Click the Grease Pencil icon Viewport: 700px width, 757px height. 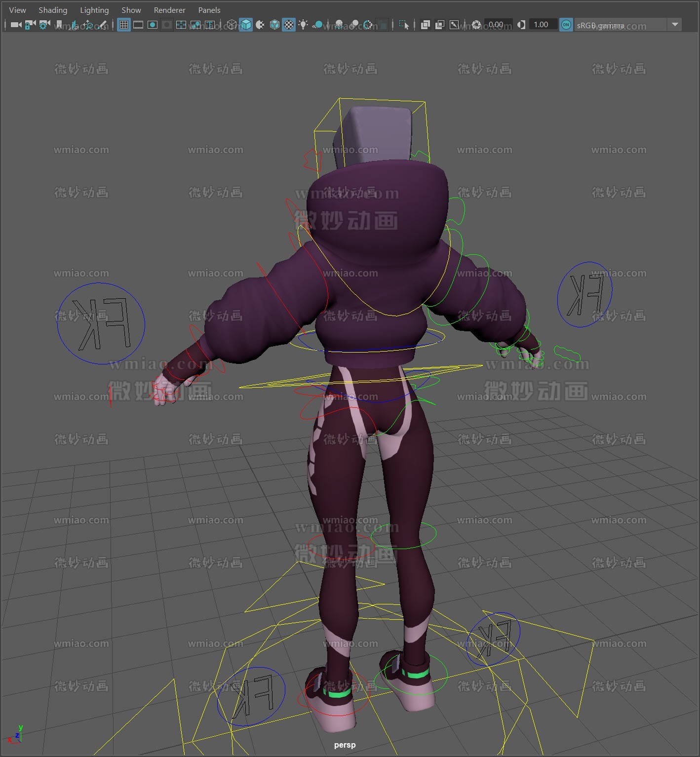(102, 25)
